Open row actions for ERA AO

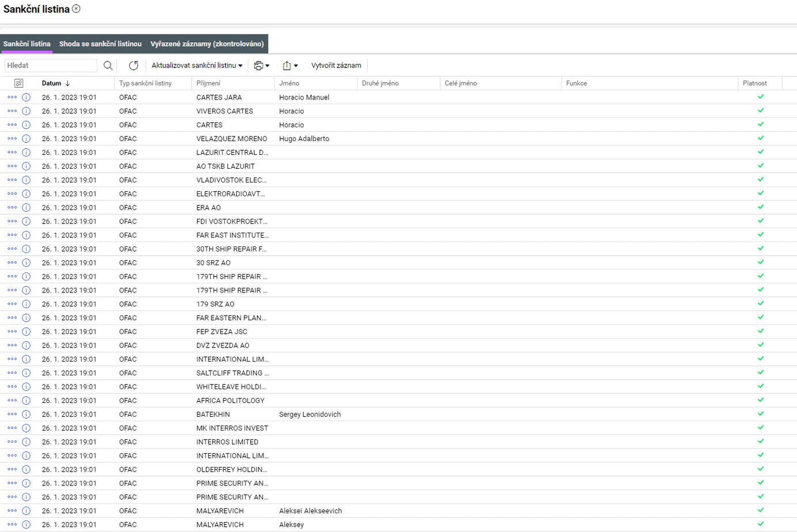[12, 208]
